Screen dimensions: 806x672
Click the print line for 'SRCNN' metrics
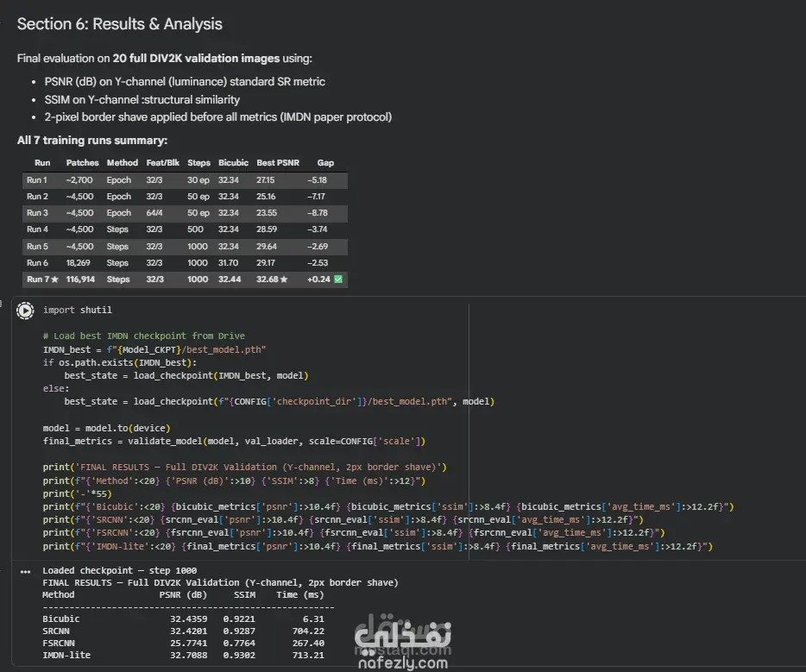pos(343,519)
